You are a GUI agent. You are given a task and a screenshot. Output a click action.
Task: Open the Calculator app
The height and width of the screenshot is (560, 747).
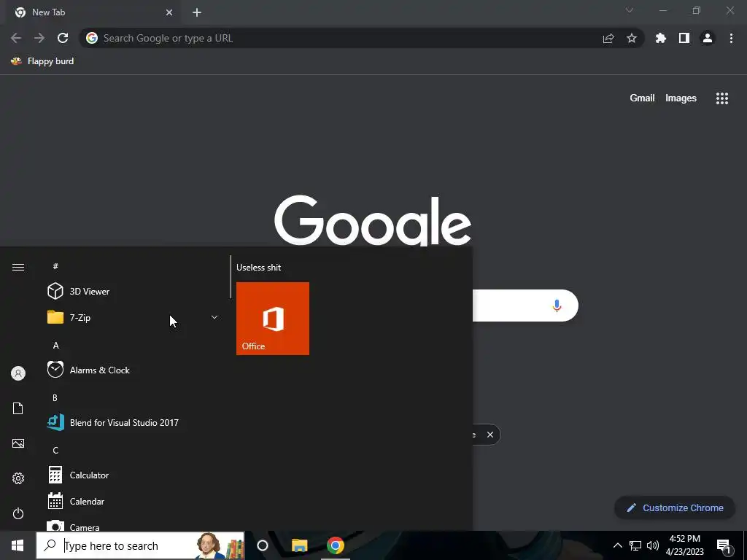pos(135,475)
